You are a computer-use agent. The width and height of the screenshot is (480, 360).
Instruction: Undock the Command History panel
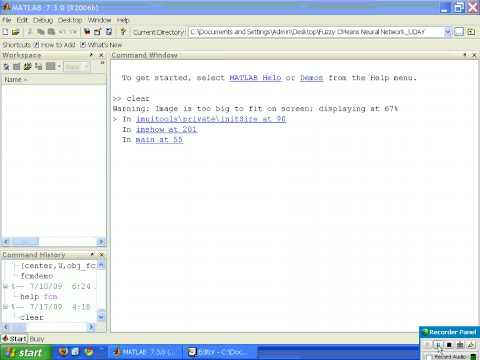[92, 254]
